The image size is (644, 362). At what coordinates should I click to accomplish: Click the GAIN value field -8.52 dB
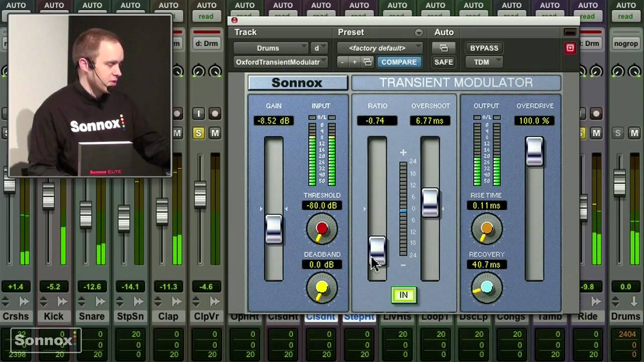coord(274,121)
